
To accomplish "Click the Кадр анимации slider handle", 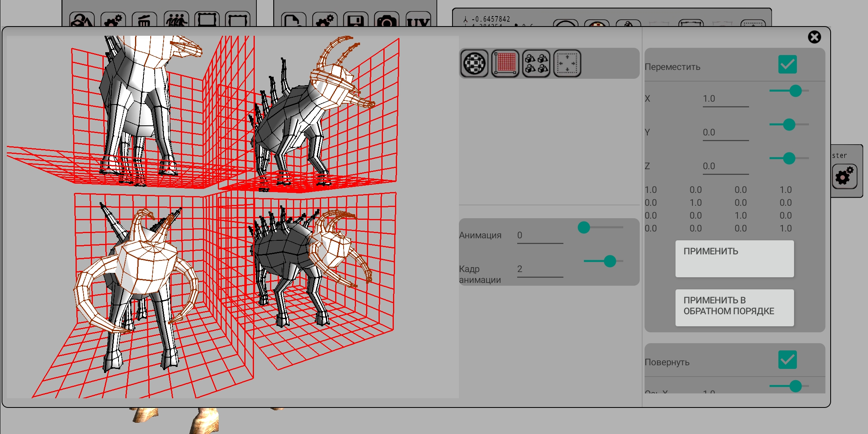I will click(x=610, y=261).
